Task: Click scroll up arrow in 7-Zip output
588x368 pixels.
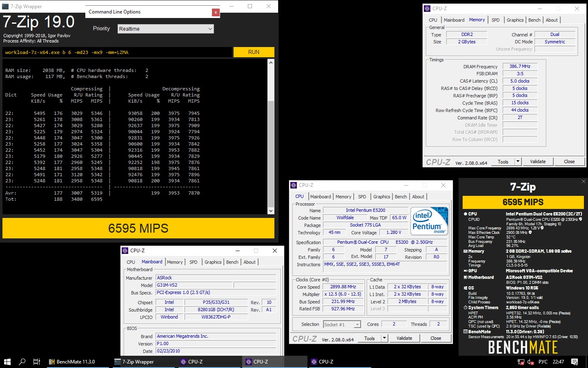Action: tap(271, 63)
